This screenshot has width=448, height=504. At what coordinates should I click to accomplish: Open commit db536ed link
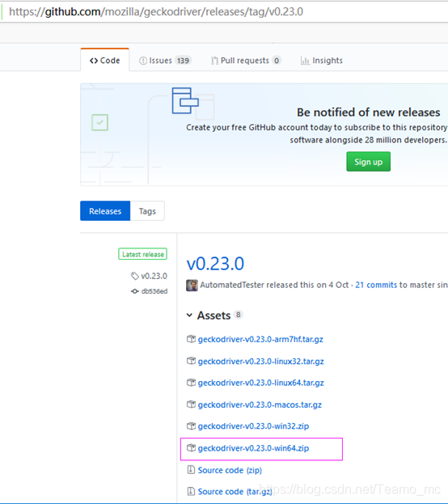coord(154,291)
